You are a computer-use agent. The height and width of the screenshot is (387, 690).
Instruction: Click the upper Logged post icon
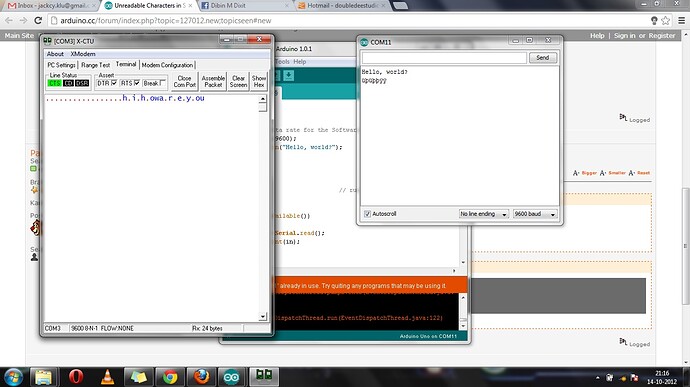[x=623, y=117]
